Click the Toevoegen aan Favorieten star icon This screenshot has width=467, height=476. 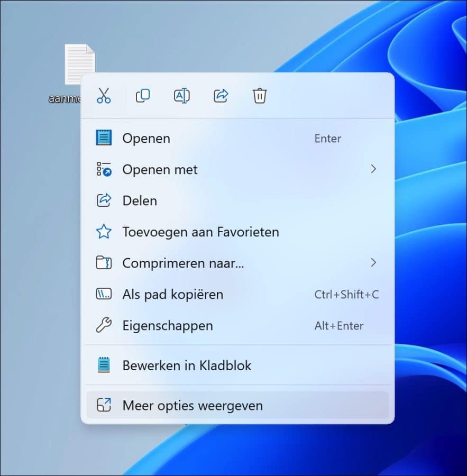tap(104, 232)
